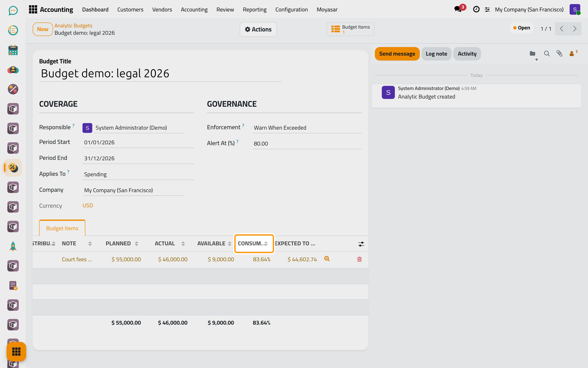The image size is (588, 368).
Task: Open the Budget Items smart button
Action: point(350,29)
